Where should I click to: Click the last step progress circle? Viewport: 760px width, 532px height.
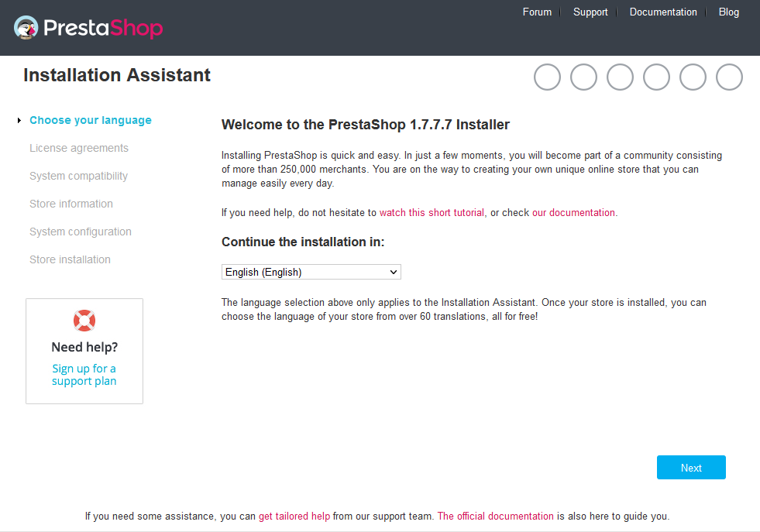point(729,77)
